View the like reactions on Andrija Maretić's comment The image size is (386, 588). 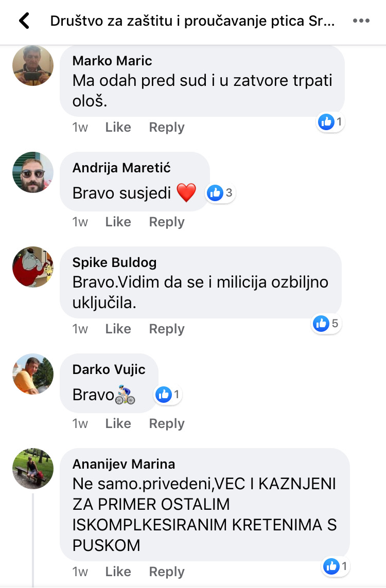(x=221, y=193)
